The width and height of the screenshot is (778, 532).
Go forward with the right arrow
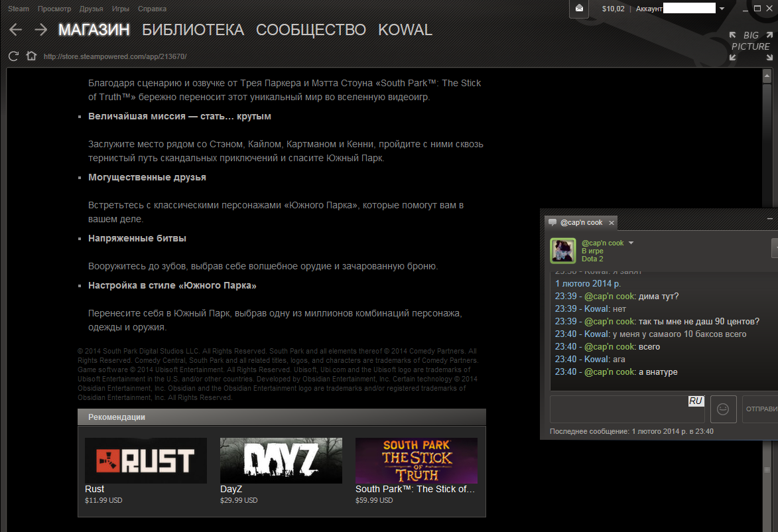click(40, 30)
